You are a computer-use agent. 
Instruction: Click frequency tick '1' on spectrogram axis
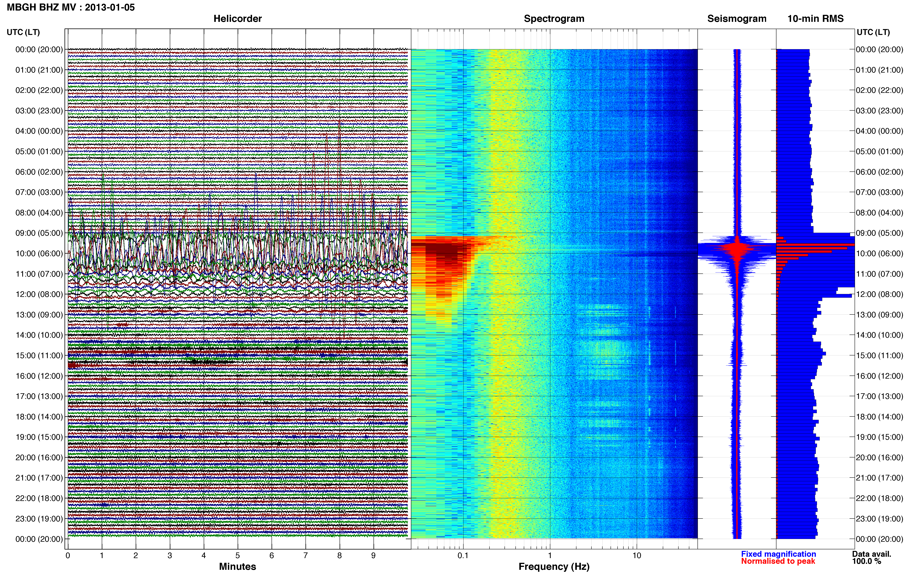point(550,555)
